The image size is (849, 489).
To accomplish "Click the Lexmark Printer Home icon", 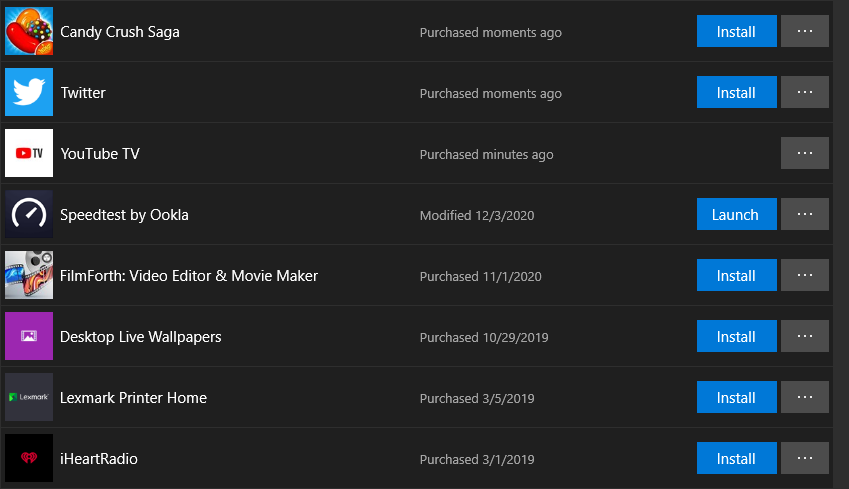I will [x=29, y=397].
